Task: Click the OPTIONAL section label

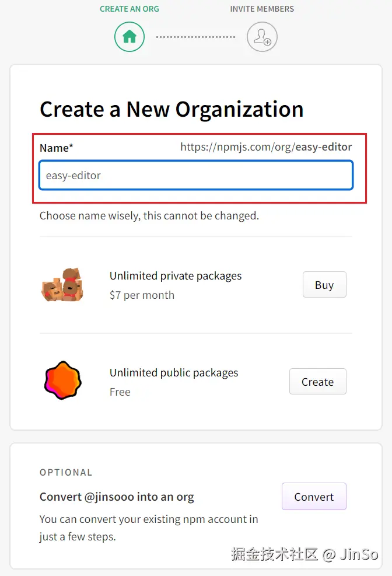Action: point(66,472)
